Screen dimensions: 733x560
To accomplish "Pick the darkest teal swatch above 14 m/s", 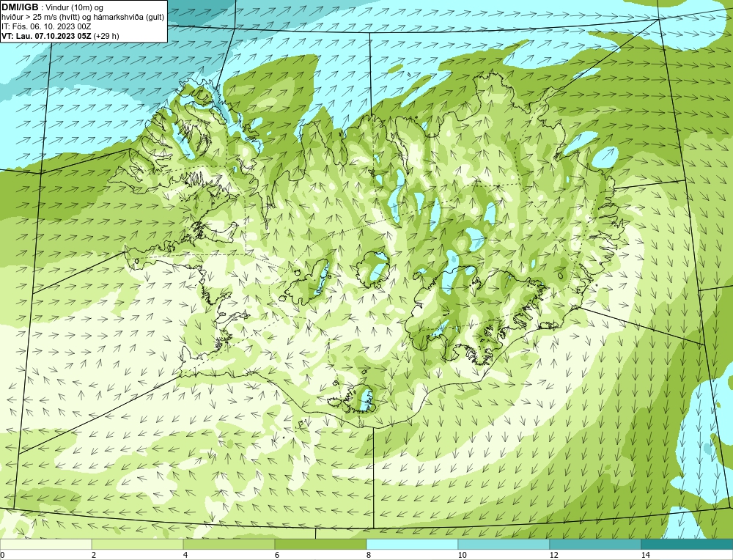I will [688, 544].
